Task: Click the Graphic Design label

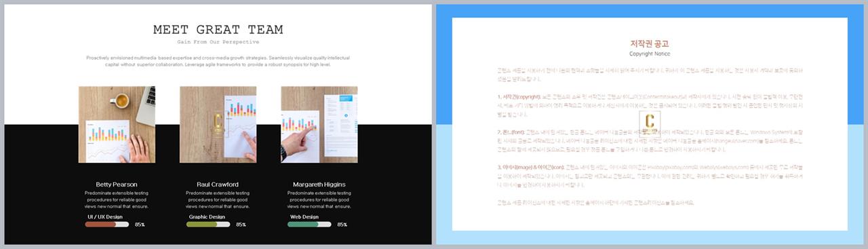Action: (x=207, y=217)
